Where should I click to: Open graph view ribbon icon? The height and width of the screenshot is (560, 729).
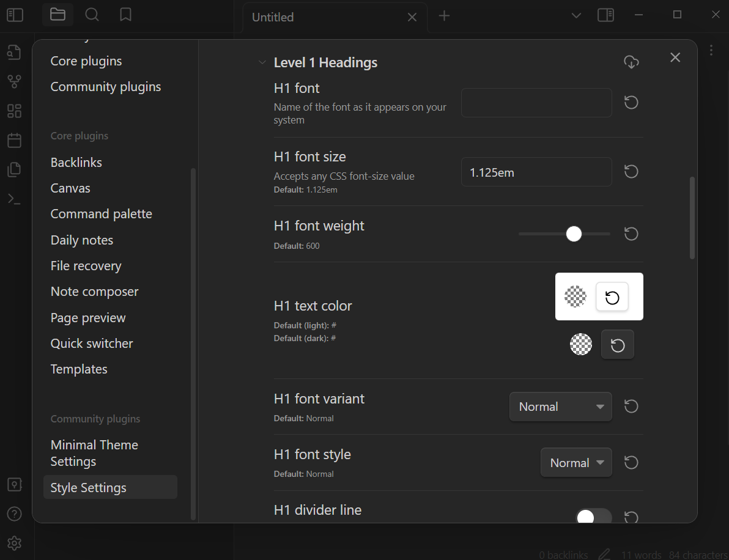click(15, 81)
